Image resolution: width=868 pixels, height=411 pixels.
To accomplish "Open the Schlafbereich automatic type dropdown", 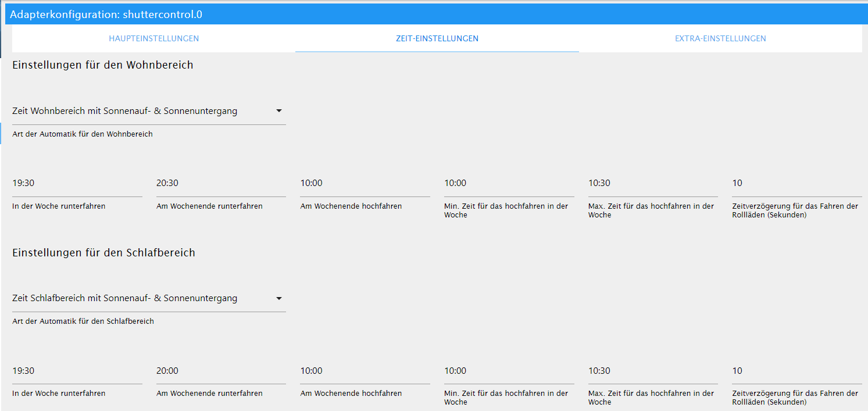I will 149,298.
